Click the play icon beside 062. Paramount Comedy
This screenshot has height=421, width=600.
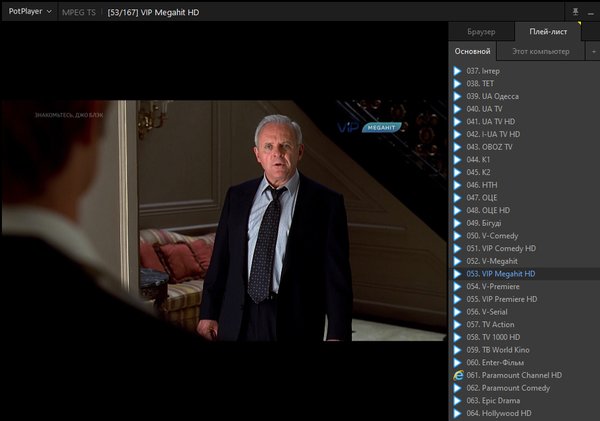[457, 388]
